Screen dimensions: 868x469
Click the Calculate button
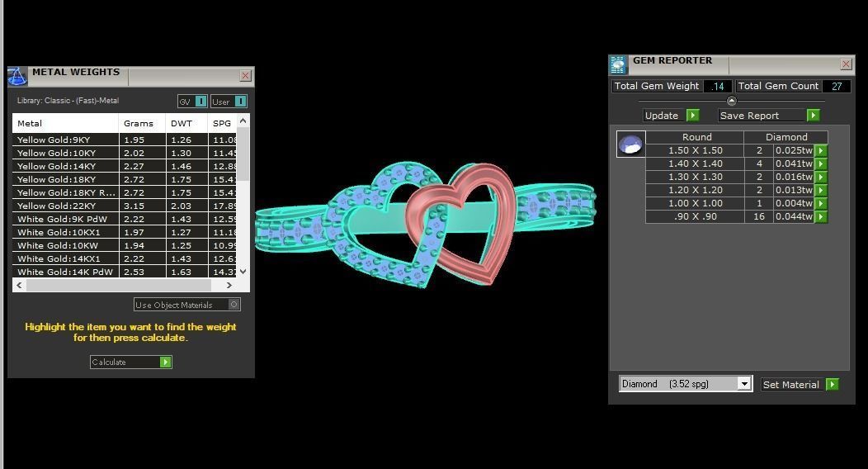tap(130, 362)
